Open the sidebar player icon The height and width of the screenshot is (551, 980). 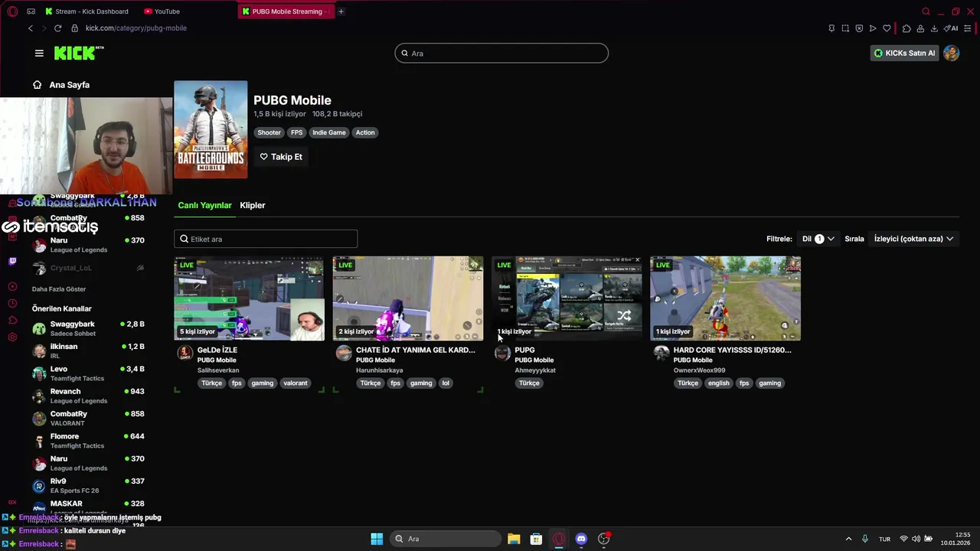(x=12, y=286)
